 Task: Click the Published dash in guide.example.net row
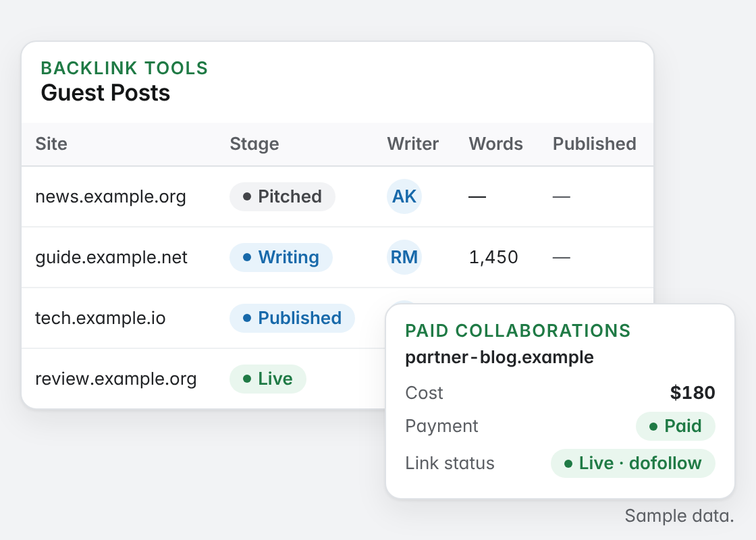click(x=561, y=257)
